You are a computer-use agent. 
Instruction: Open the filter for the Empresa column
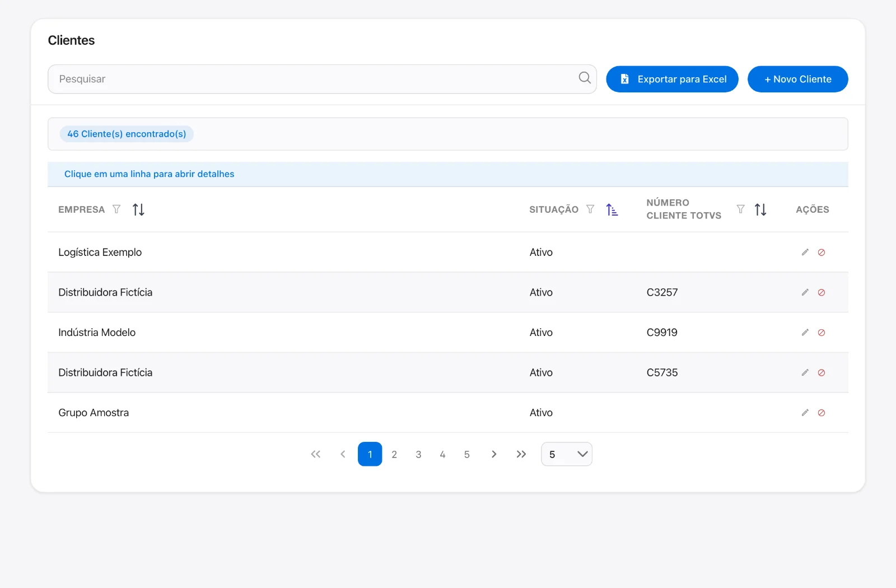pos(116,209)
